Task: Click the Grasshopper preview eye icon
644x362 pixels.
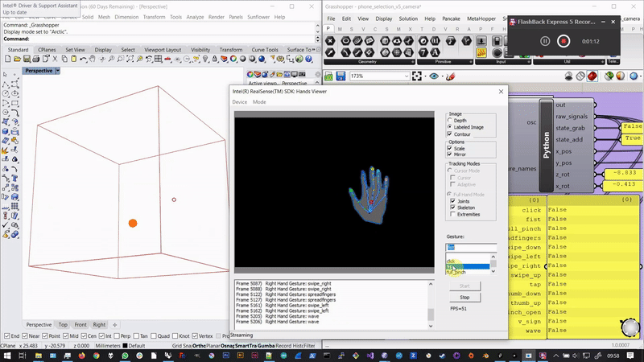Action: (x=436, y=76)
